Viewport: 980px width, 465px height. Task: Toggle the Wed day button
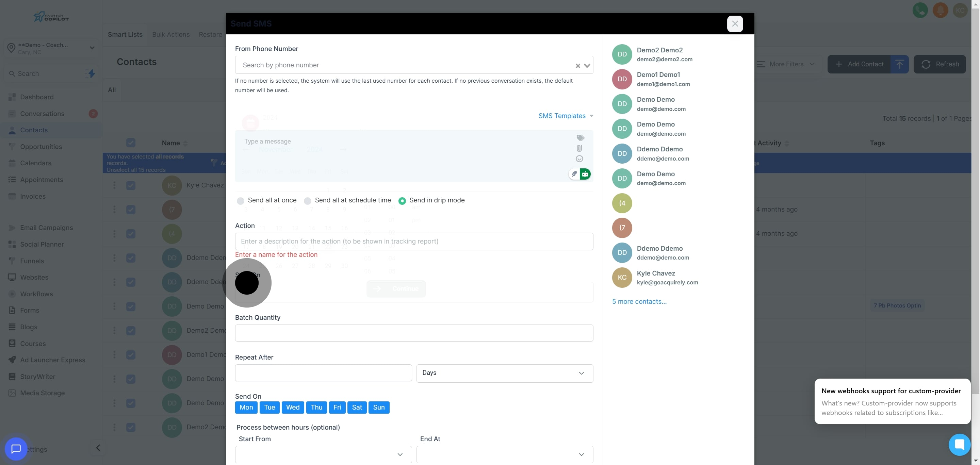[x=293, y=407]
